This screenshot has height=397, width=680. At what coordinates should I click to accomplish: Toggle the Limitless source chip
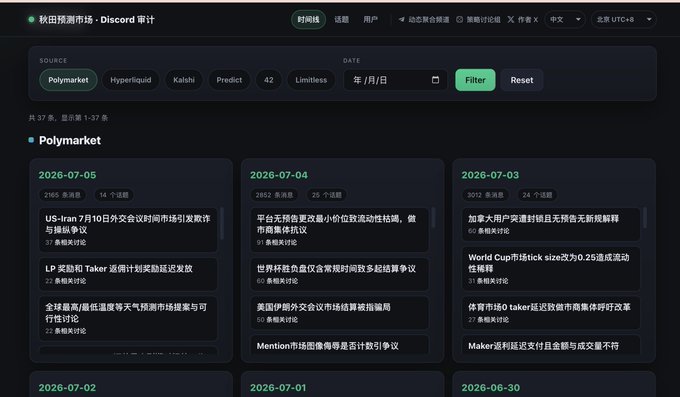[311, 80]
